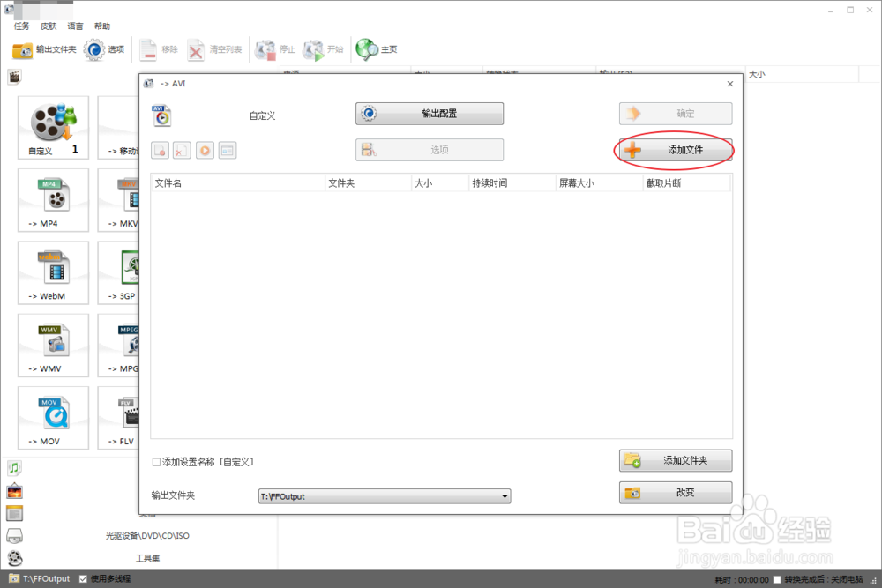
Task: Click 截取片断 column header
Action: click(x=686, y=183)
